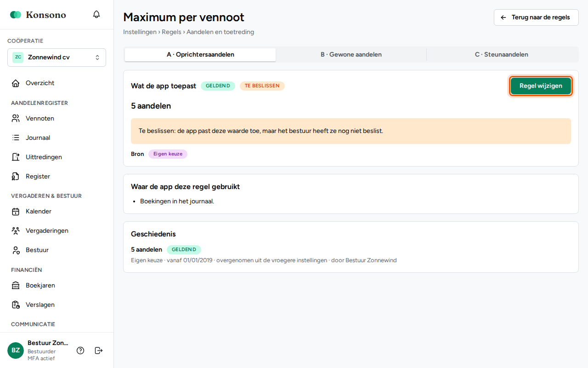Viewport: 588px width, 368px height.
Task: Open Vennoten page
Action: [x=57, y=119]
